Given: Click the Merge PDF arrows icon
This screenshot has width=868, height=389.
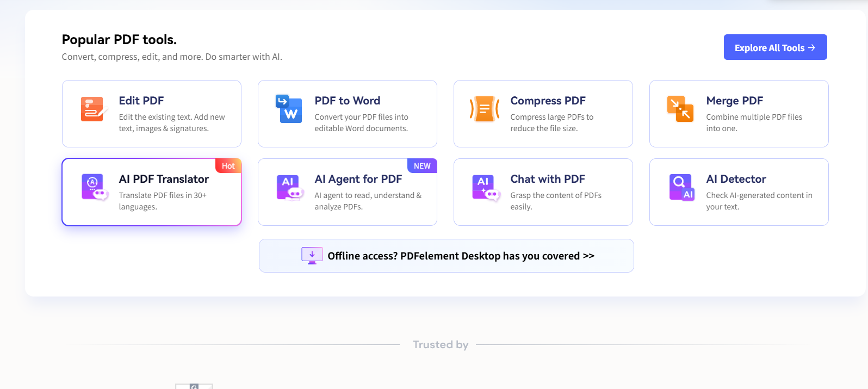Looking at the screenshot, I should pos(680,109).
